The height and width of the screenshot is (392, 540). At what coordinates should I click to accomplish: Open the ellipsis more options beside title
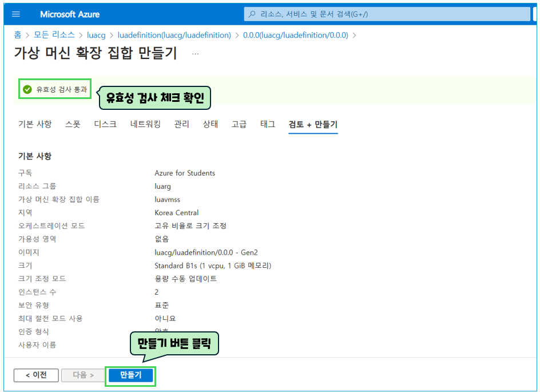coord(195,54)
